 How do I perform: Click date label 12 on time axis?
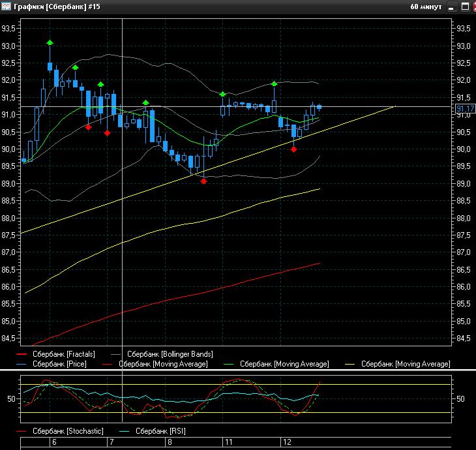287,442
